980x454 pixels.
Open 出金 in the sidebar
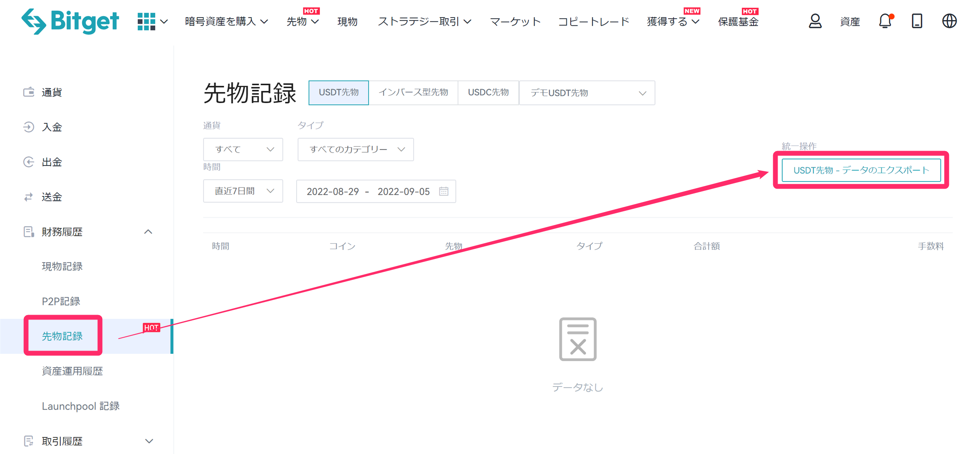click(x=52, y=162)
